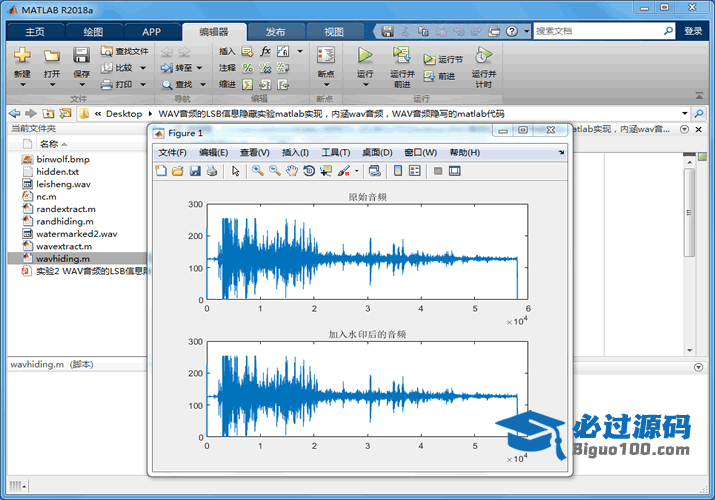Select the Rotate 3D tool in Figure 1
This screenshot has width=715, height=500.
pyautogui.click(x=309, y=171)
